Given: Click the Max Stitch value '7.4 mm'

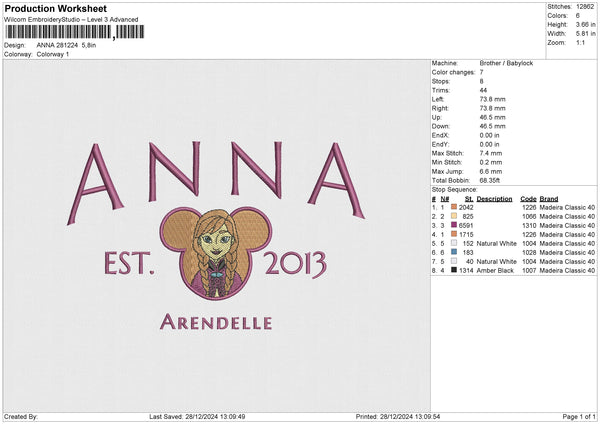Looking at the screenshot, I should click(x=491, y=153).
